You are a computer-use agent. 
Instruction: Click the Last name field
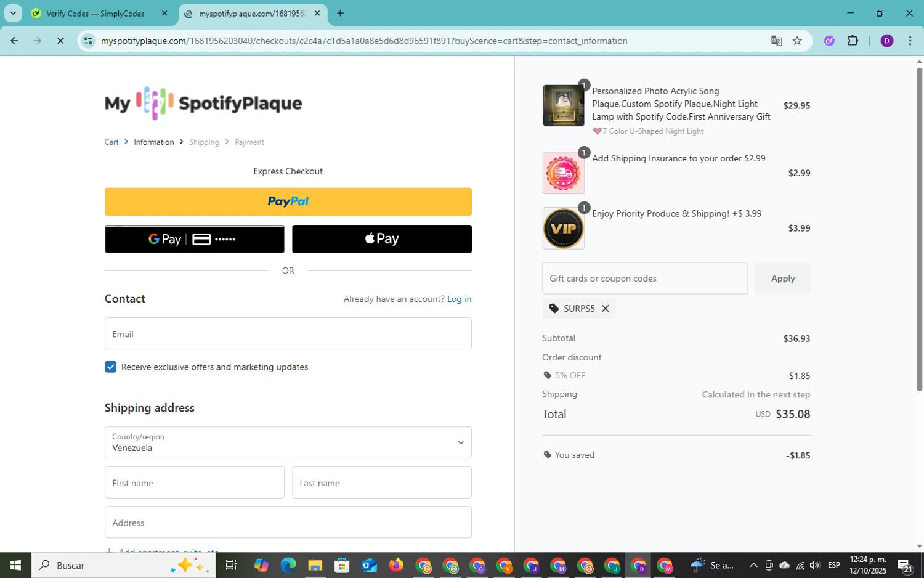coord(382,482)
